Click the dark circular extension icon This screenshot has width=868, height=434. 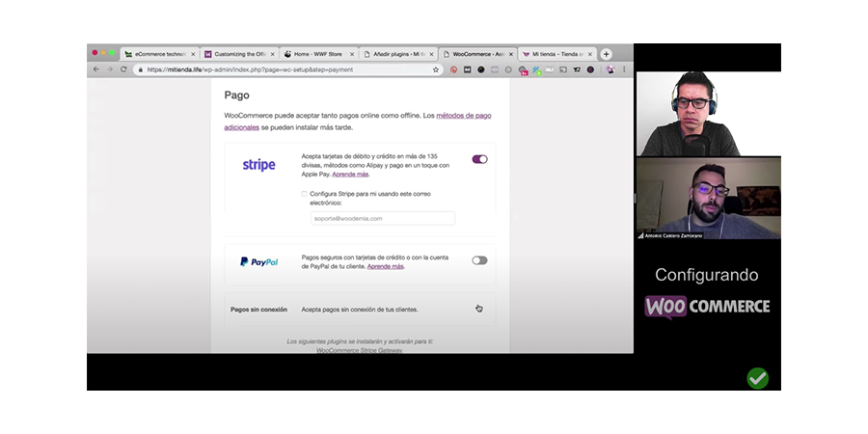(x=481, y=69)
